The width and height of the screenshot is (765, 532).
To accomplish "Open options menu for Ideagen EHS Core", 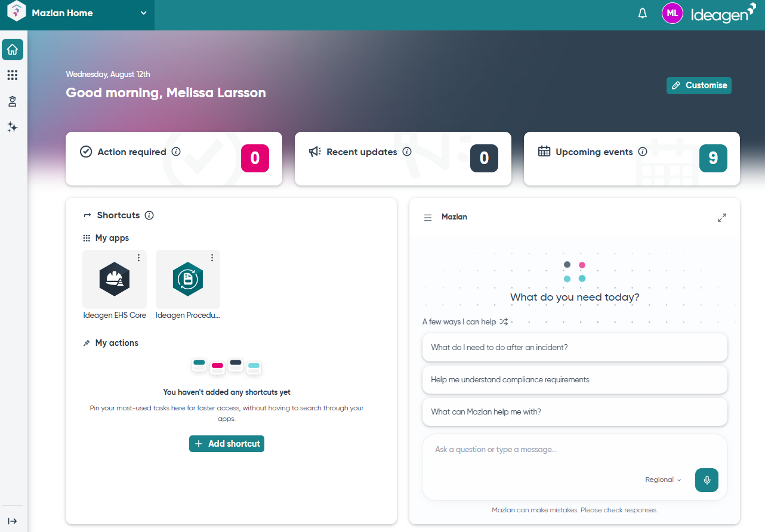I will click(x=138, y=258).
